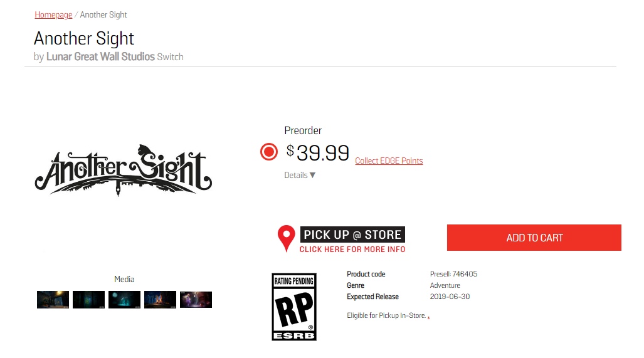Open Lunar Great Wall Studios developer link
This screenshot has width=644, height=358.
point(100,57)
